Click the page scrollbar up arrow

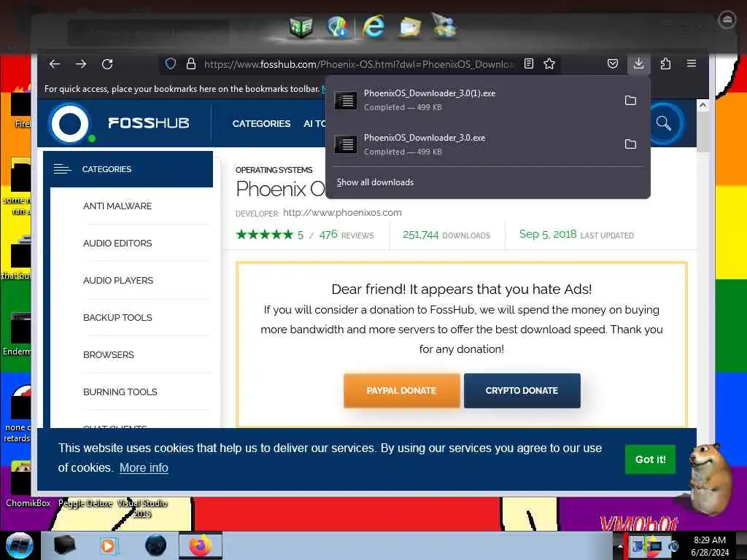[x=703, y=105]
